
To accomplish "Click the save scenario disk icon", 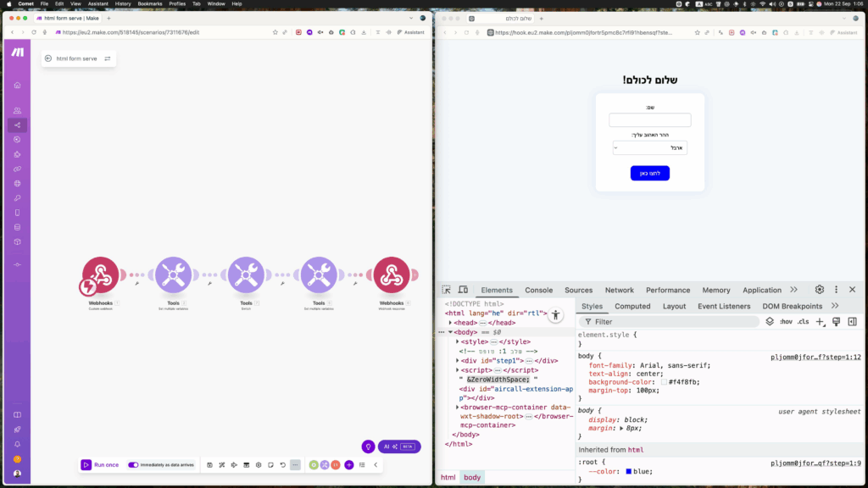I will (x=209, y=464).
